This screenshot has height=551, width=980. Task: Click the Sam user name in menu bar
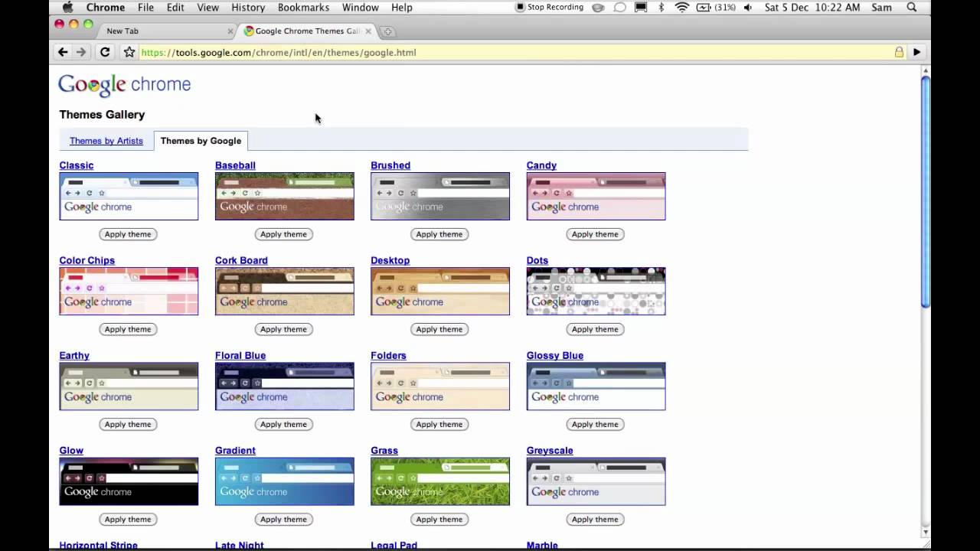coord(881,8)
